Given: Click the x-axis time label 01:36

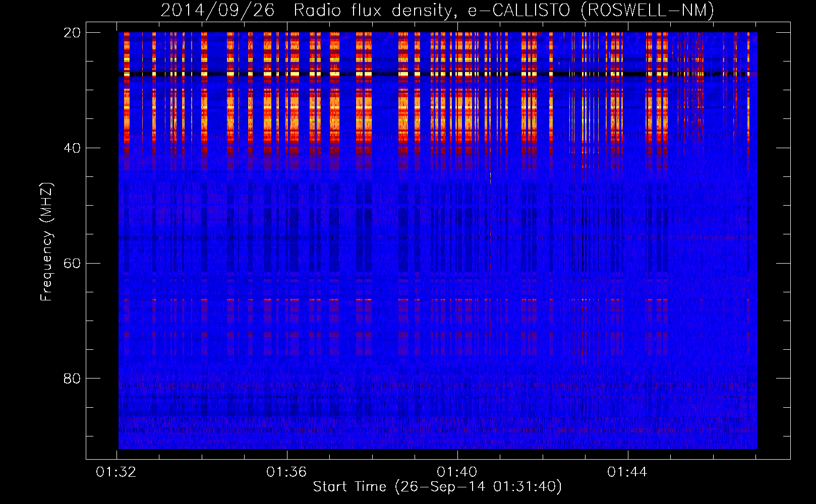Looking at the screenshot, I should [286, 472].
